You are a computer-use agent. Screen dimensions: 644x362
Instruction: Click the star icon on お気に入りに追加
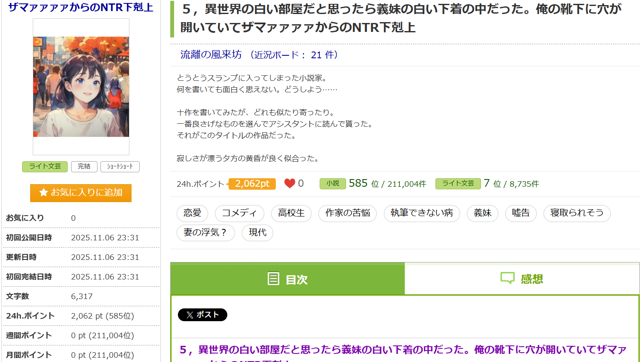coord(43,193)
